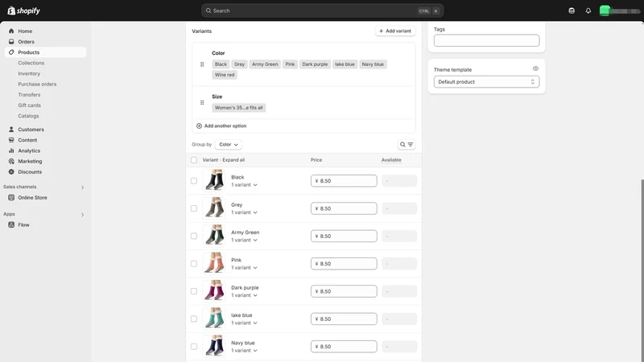Expand the Pink 1 variant chevron
This screenshot has width=644, height=362.
(x=255, y=268)
